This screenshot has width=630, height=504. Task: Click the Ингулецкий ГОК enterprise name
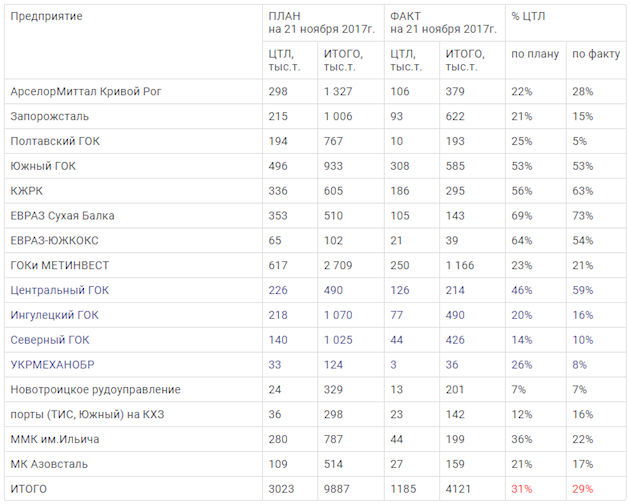pos(55,315)
